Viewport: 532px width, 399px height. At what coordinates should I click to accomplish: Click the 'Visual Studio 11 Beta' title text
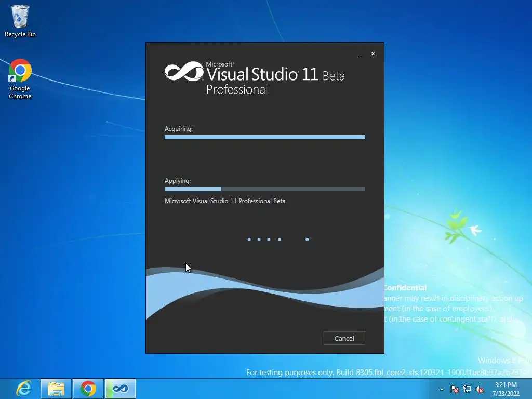click(275, 74)
